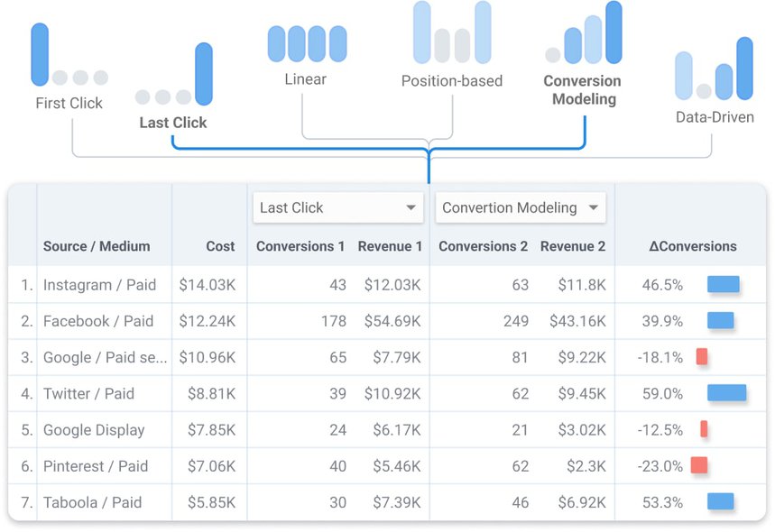This screenshot has width=775, height=532.
Task: Click the $6.92K Revenue 2 cell
Action: click(582, 502)
